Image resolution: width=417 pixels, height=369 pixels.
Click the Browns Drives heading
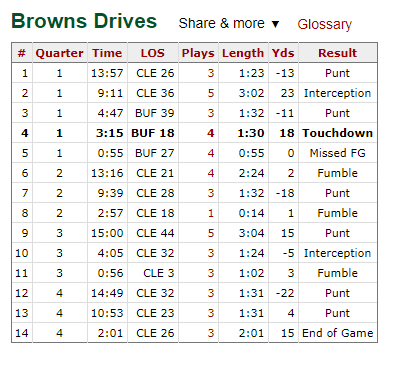[x=84, y=21]
